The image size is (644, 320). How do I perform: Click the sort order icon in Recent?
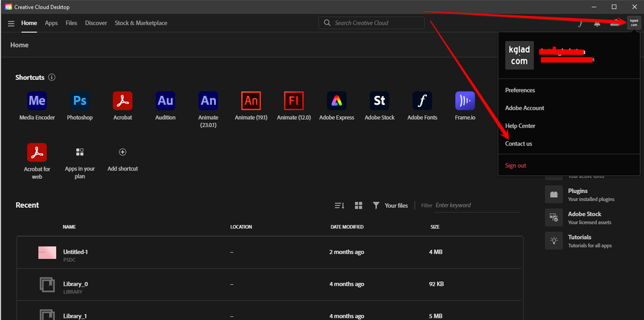click(x=339, y=205)
